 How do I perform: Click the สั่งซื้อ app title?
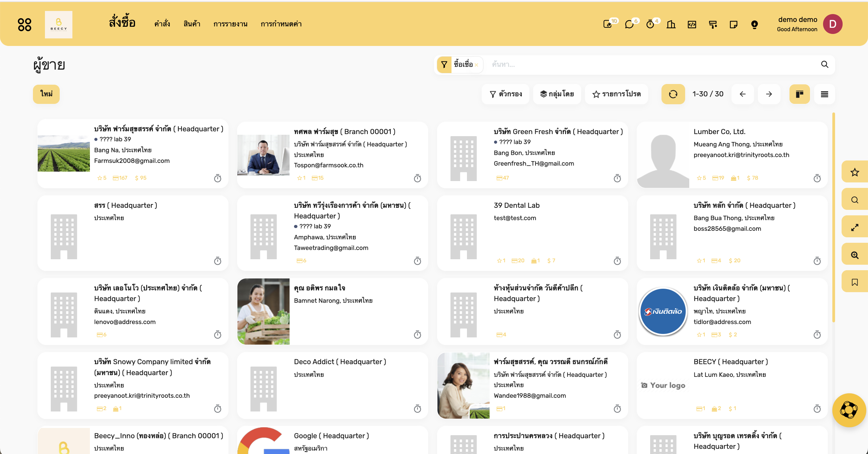pos(122,22)
